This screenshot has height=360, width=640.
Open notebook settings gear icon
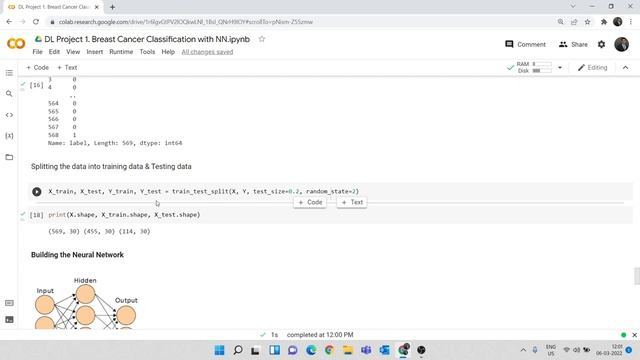pyautogui.click(x=602, y=44)
